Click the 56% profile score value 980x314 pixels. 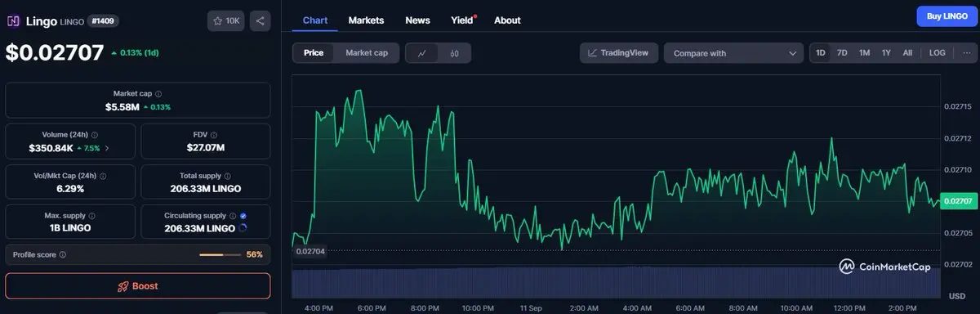[255, 255]
